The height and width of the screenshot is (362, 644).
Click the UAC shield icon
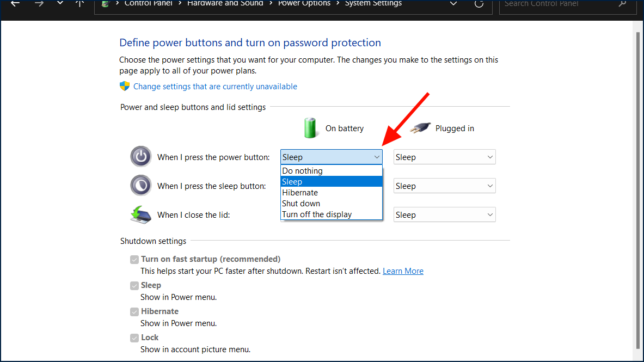coord(124,86)
